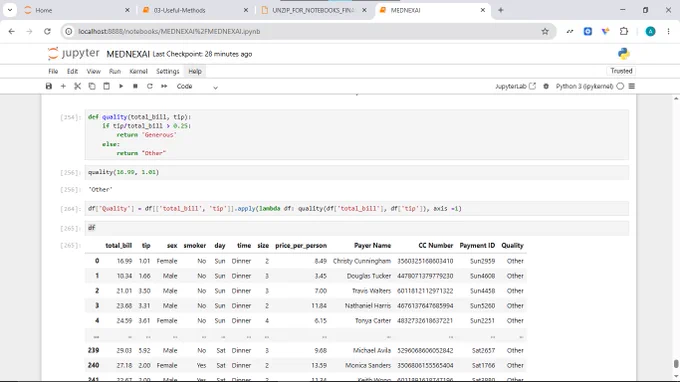Screen dimensions: 680x382
Task: Rename the notebook title MEDNEXAI
Action: 128,54
